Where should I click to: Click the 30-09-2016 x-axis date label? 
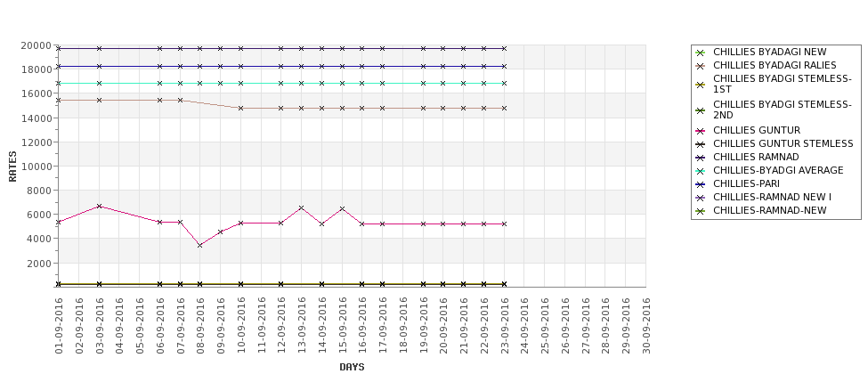[x=646, y=326]
